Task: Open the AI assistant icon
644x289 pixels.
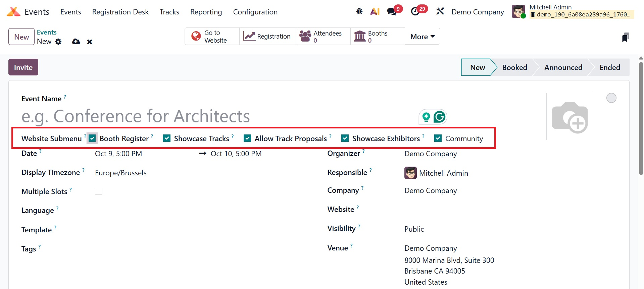Action: point(375,11)
